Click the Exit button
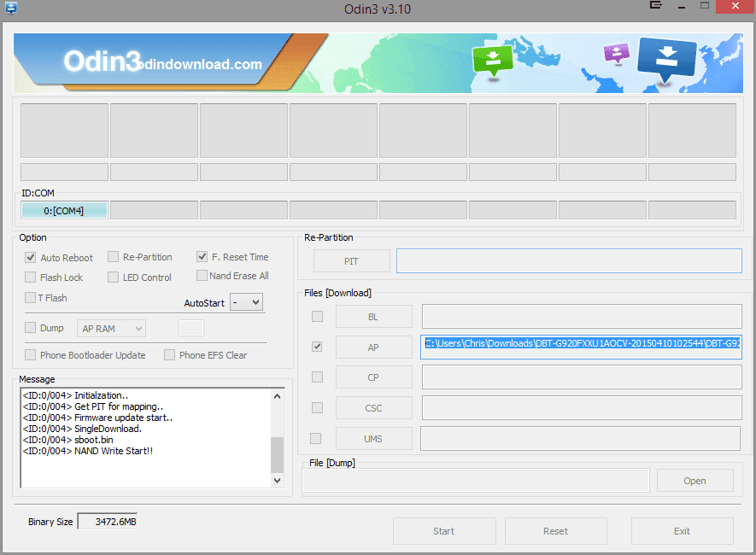Image resolution: width=756 pixels, height=555 pixels. point(683,531)
